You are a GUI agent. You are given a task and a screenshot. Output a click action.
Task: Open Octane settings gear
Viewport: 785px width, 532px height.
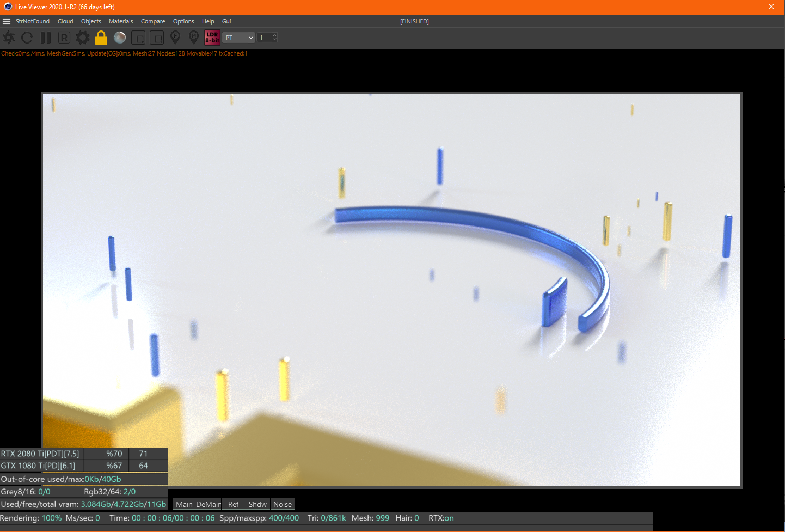(x=83, y=38)
